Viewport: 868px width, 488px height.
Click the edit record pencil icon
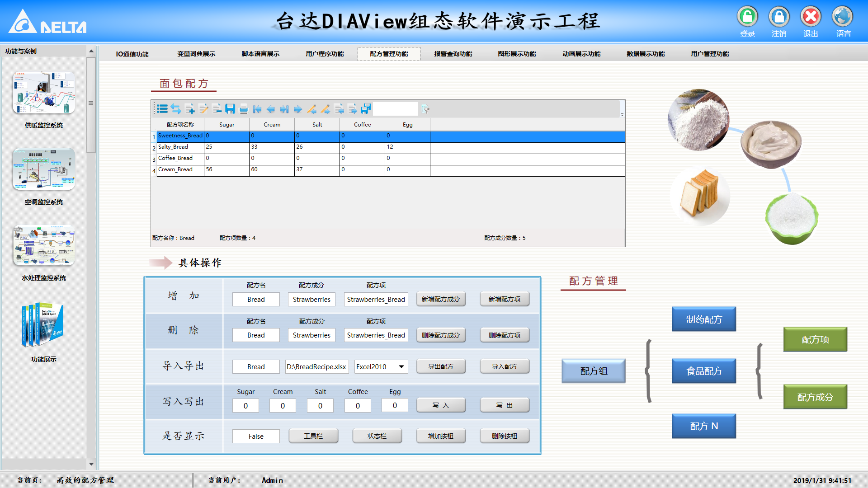pyautogui.click(x=203, y=109)
